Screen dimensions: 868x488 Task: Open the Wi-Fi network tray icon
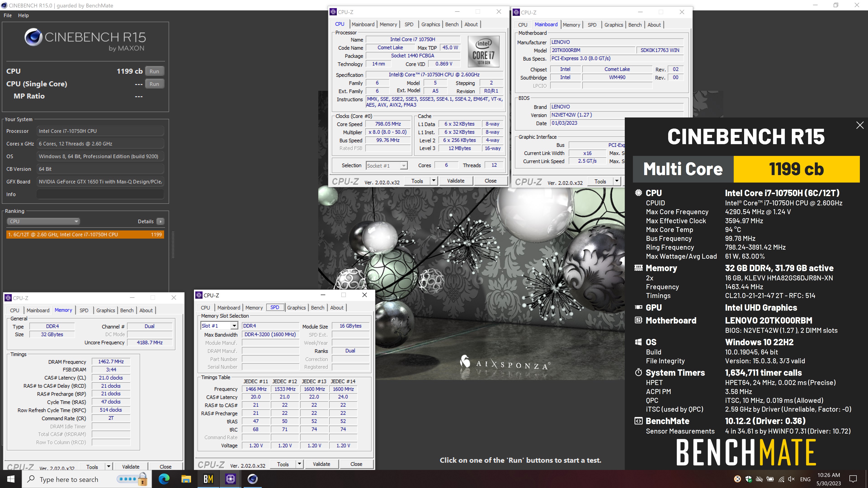781,479
